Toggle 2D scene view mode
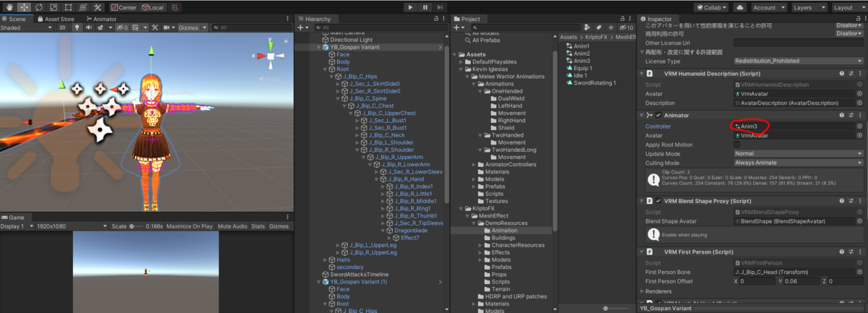This screenshot has width=868, height=313. coord(62,27)
